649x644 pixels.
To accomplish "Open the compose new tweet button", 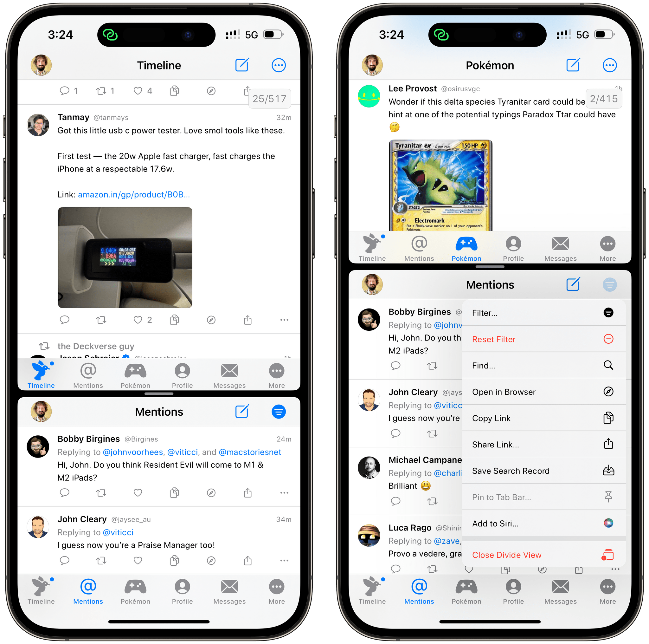I will pyautogui.click(x=242, y=65).
